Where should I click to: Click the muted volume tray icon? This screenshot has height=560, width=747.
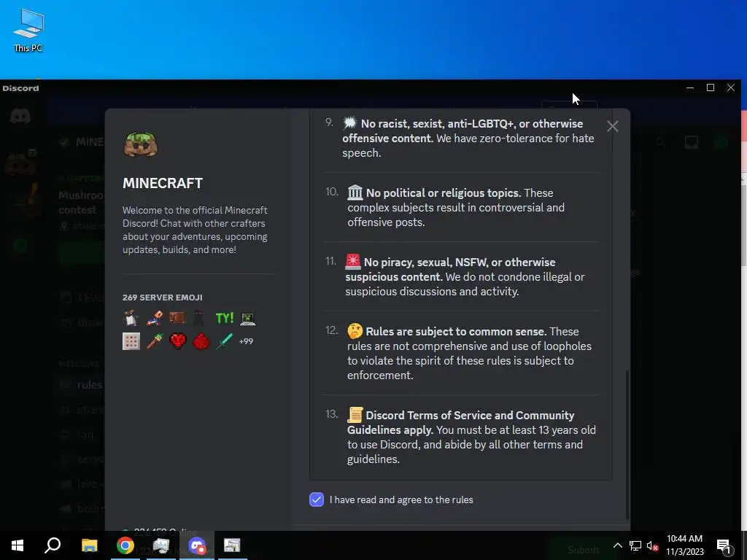pos(653,545)
